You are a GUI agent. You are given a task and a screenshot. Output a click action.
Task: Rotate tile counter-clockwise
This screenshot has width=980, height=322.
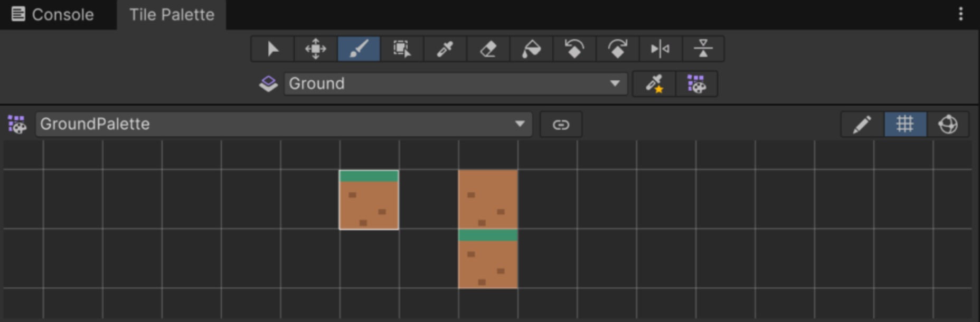pos(574,49)
